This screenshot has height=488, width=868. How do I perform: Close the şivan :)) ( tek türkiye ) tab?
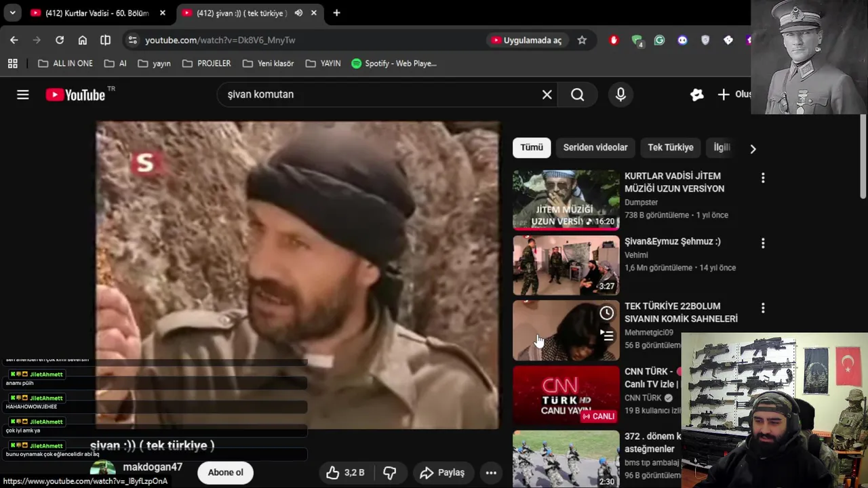point(314,13)
